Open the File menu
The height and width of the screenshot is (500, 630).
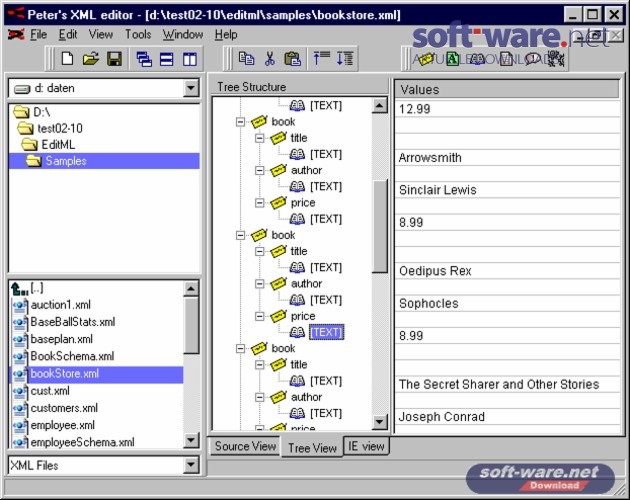tap(39, 35)
